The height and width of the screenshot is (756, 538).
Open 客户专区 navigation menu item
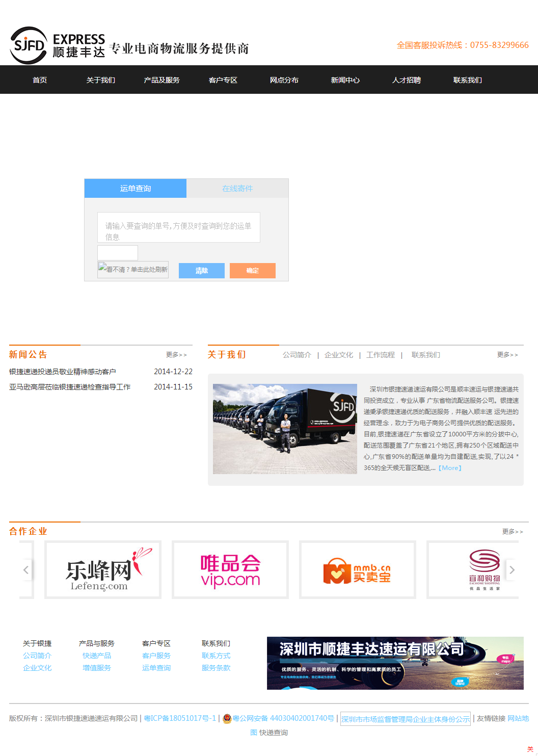tap(223, 80)
